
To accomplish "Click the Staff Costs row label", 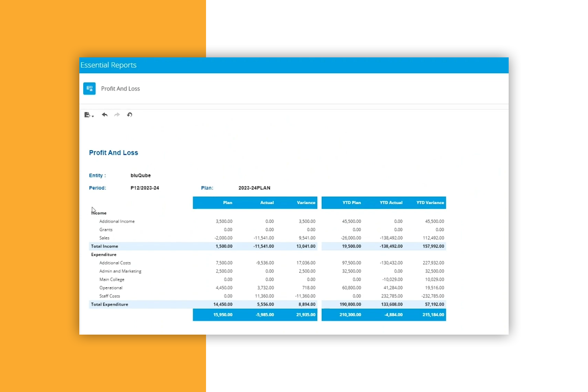I will [x=109, y=296].
